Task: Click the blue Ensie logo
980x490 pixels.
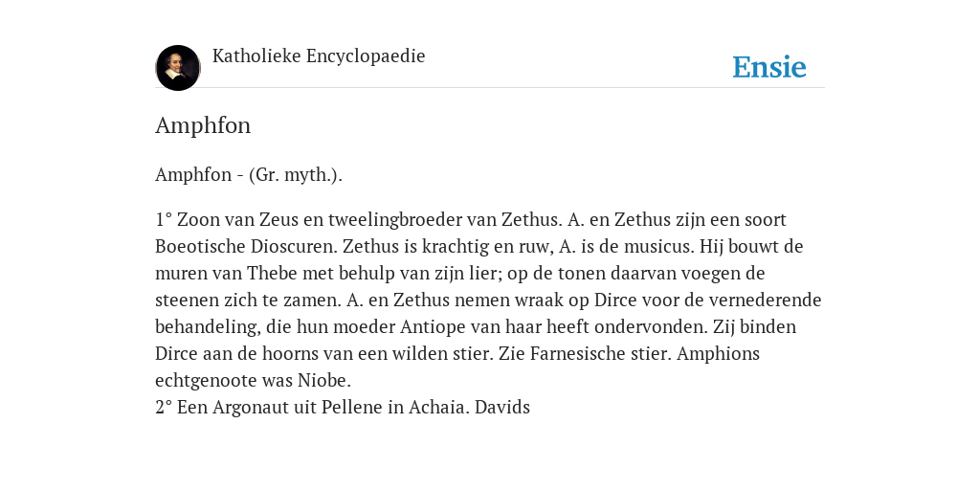Action: 769,67
